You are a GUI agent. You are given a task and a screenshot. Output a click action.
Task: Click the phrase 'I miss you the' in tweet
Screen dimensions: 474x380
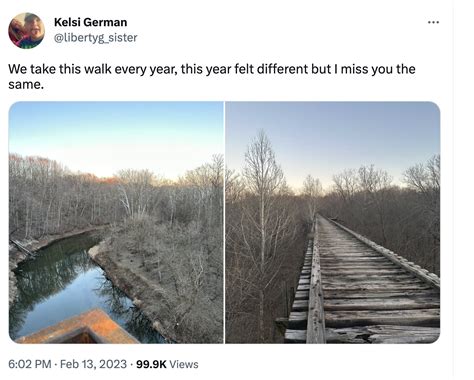(x=373, y=69)
